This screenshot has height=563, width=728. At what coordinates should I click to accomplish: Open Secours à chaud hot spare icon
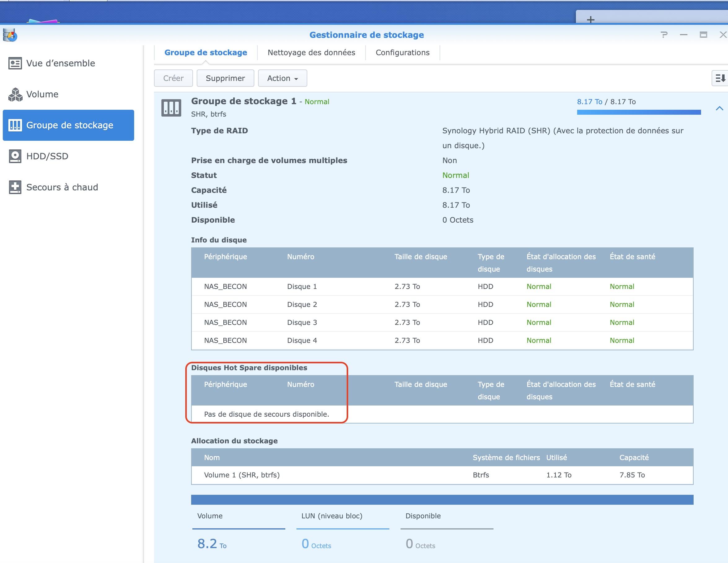pyautogui.click(x=15, y=187)
